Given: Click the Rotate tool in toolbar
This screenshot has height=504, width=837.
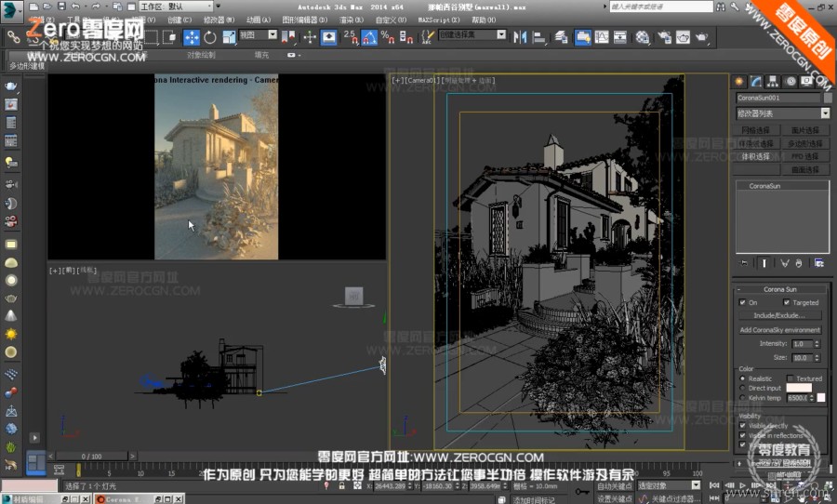Looking at the screenshot, I should [x=210, y=37].
